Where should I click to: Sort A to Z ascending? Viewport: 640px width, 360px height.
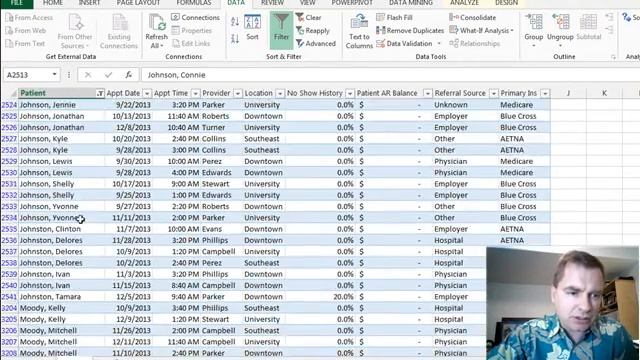[235, 22]
